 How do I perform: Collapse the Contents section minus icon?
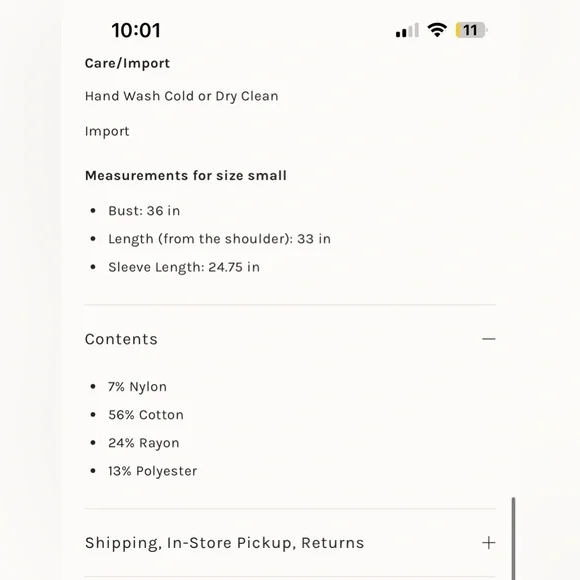(x=489, y=339)
